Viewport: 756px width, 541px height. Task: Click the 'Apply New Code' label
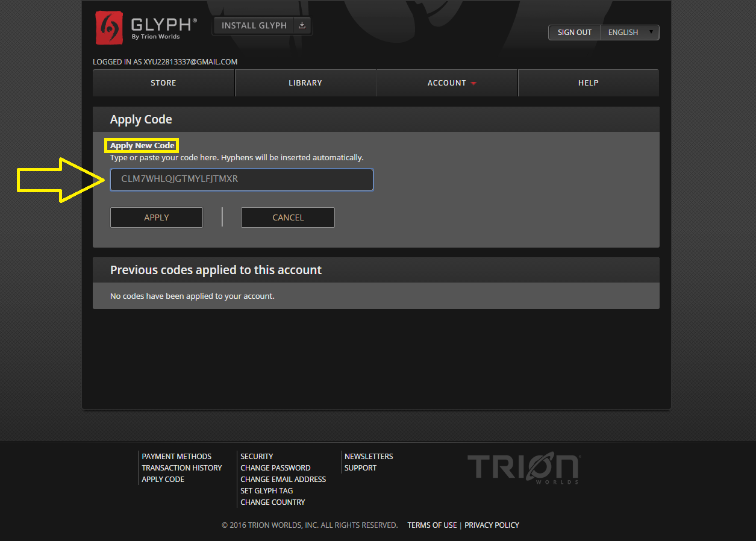[142, 146]
